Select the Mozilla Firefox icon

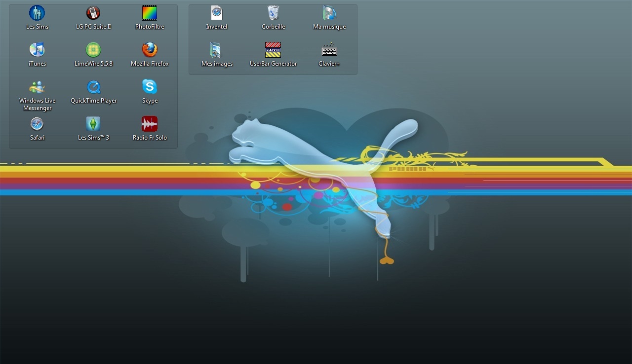tap(150, 50)
